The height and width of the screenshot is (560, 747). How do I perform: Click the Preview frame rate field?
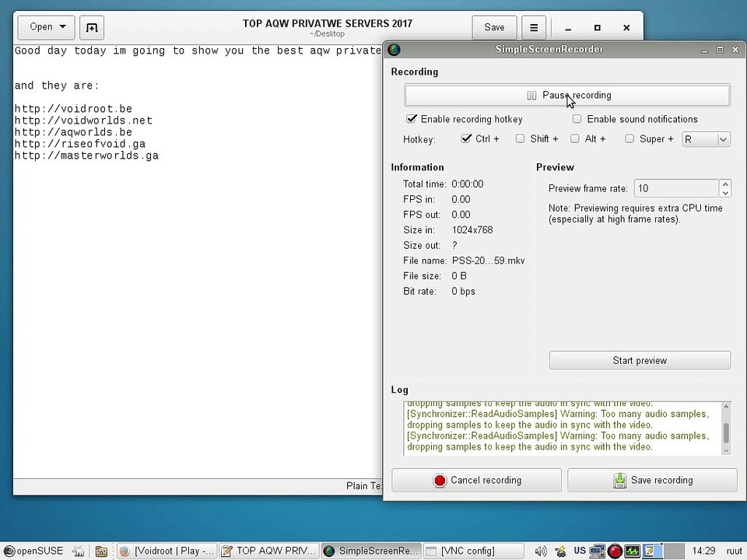(675, 188)
